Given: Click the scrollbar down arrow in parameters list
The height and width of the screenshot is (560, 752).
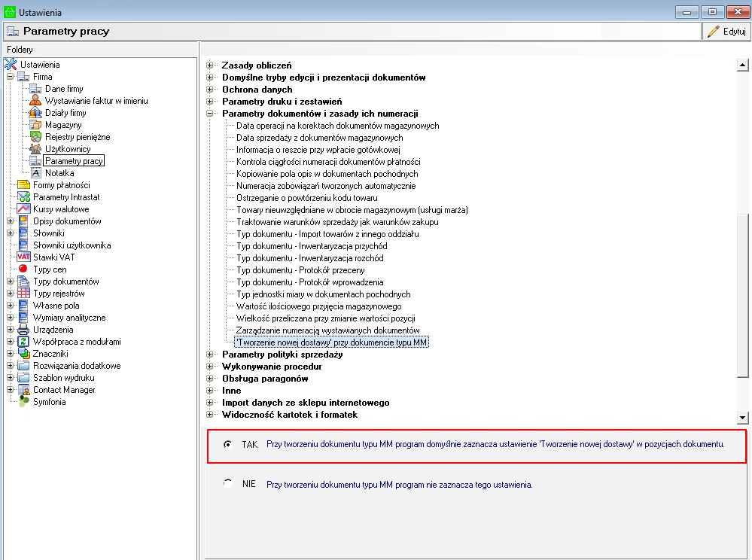Looking at the screenshot, I should 742,417.
